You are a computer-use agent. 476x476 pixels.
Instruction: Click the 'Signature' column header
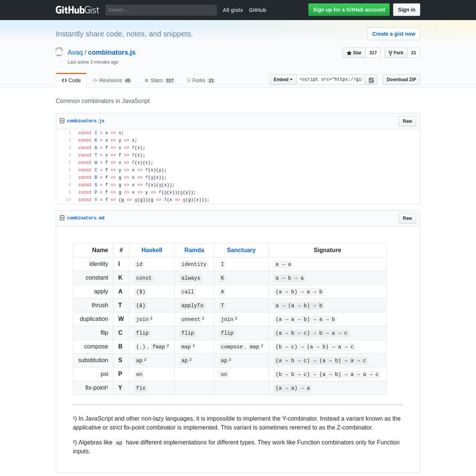coord(327,250)
